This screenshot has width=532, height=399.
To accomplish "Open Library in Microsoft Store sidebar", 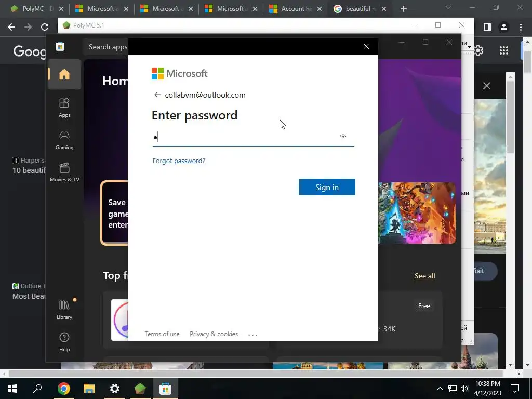I will click(64, 310).
